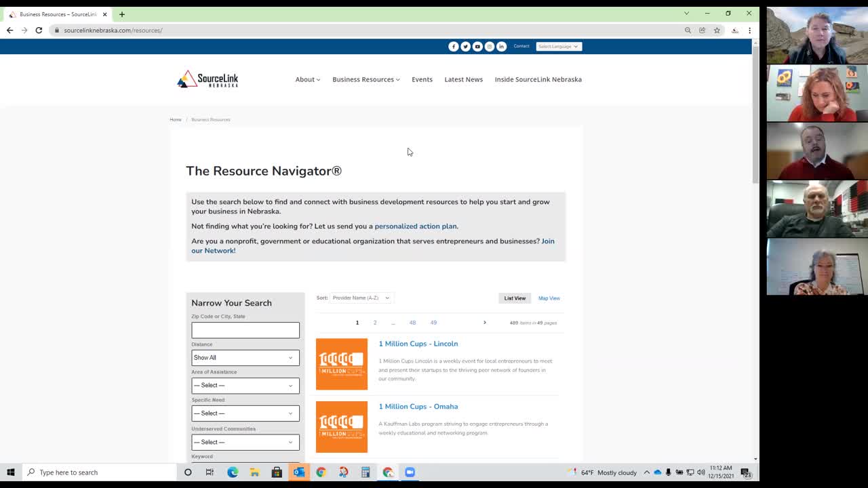Open the YouTube social icon
The height and width of the screenshot is (488, 868).
[x=477, y=46]
